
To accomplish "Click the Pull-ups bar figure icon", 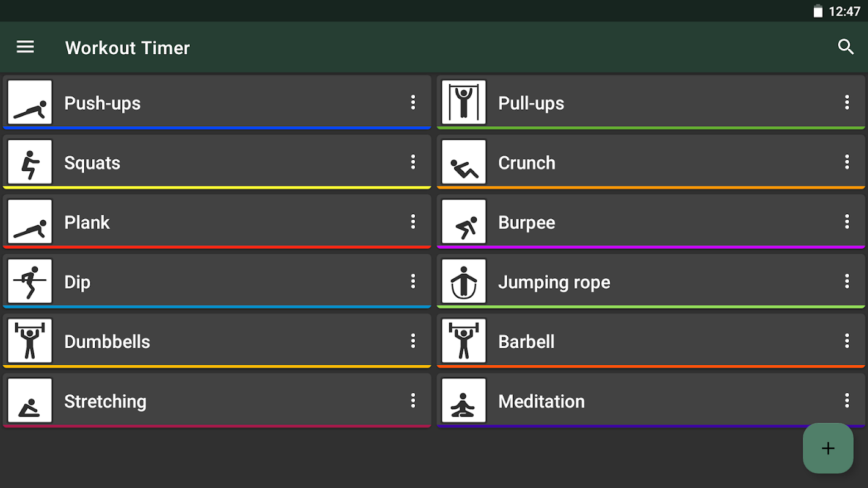I will coord(464,102).
